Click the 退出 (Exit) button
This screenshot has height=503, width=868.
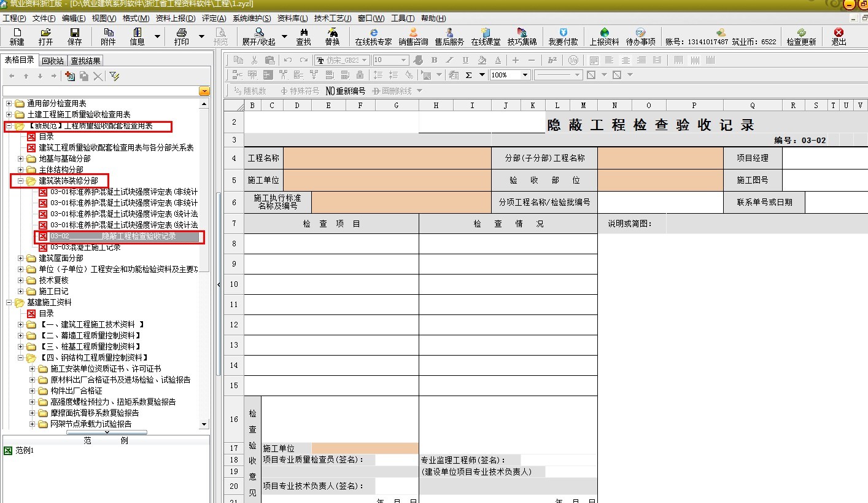coord(839,36)
